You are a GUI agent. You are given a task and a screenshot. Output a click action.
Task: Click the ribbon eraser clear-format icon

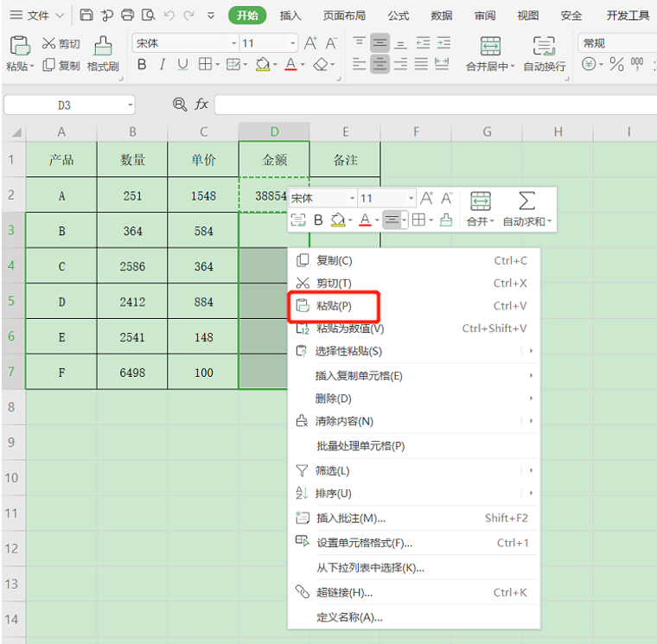coord(321,64)
